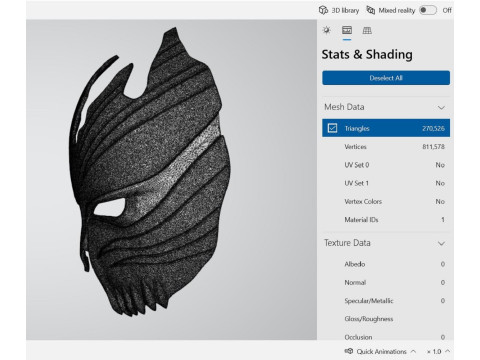Collapse the Mesh Data section
This screenshot has width=480, height=360.
click(441, 107)
